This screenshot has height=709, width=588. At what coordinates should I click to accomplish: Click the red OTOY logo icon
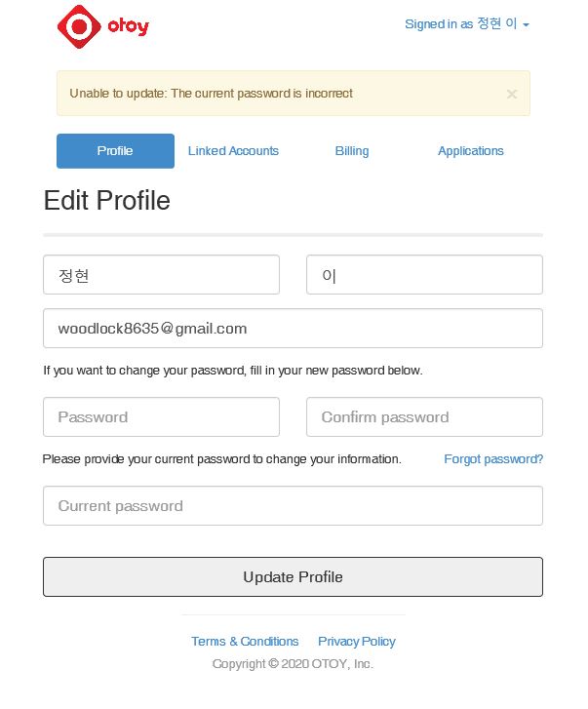79,26
